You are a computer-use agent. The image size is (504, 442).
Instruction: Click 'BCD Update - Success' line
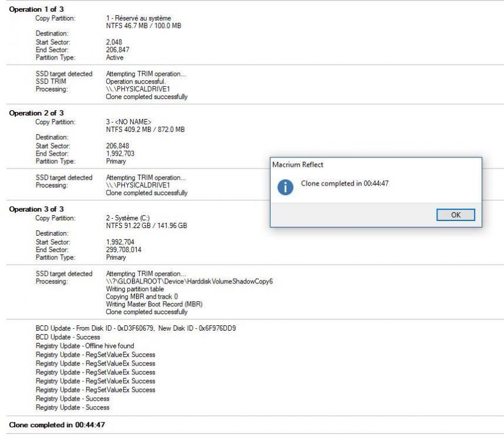[x=68, y=337]
